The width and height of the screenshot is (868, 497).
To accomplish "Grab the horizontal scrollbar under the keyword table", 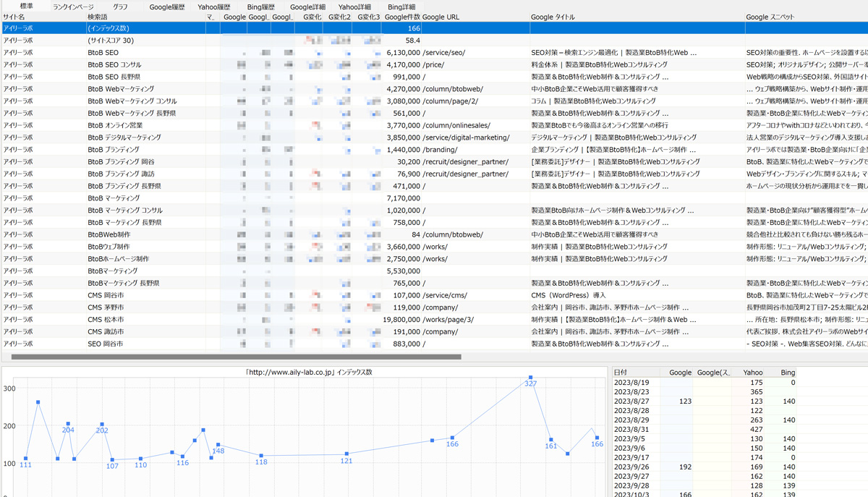I will point(236,357).
